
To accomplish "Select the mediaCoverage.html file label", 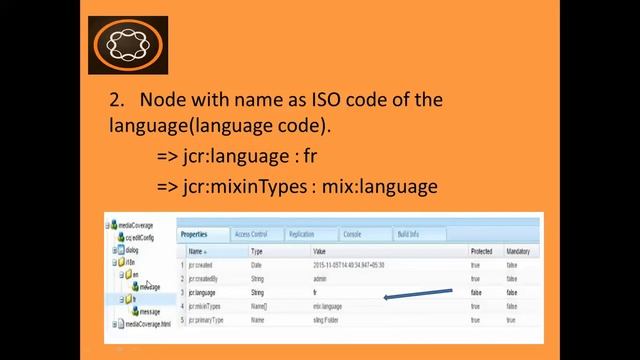I will [x=148, y=324].
